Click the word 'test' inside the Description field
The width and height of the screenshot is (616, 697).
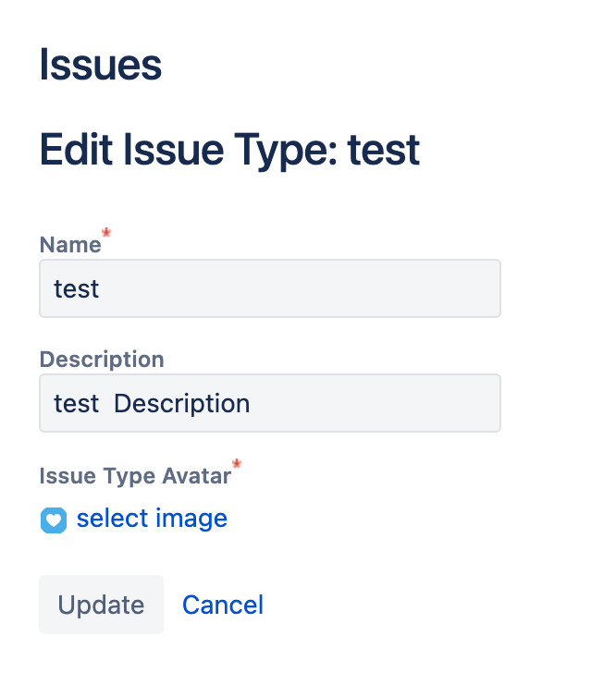point(77,404)
